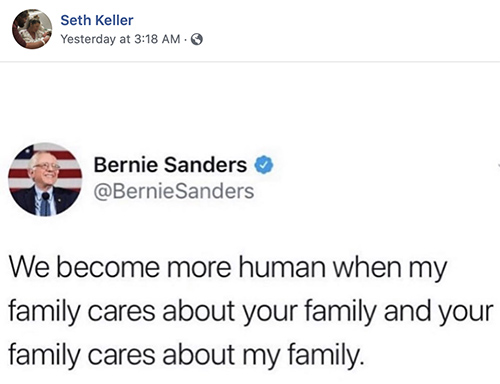Open the shared tweet image blank area above avatar

[250, 102]
